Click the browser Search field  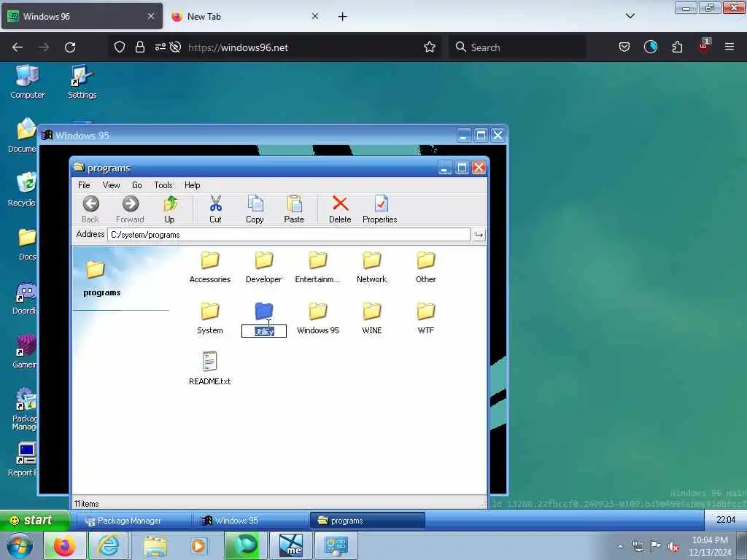click(517, 47)
